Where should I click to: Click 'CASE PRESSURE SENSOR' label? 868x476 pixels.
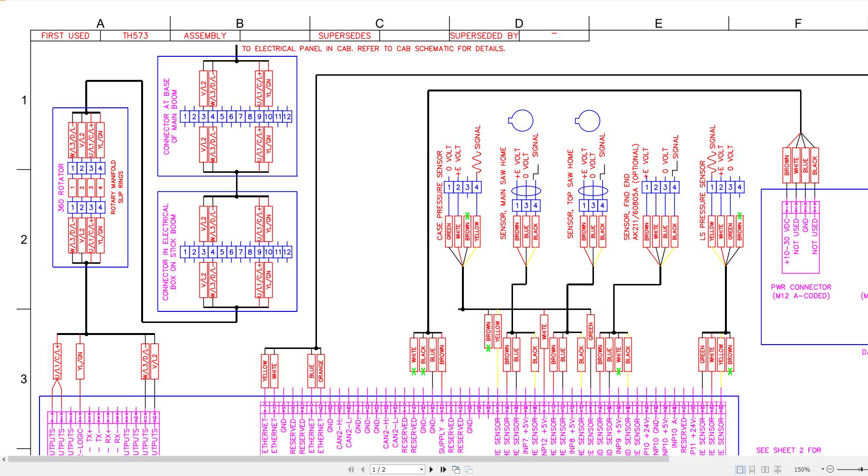pos(440,195)
